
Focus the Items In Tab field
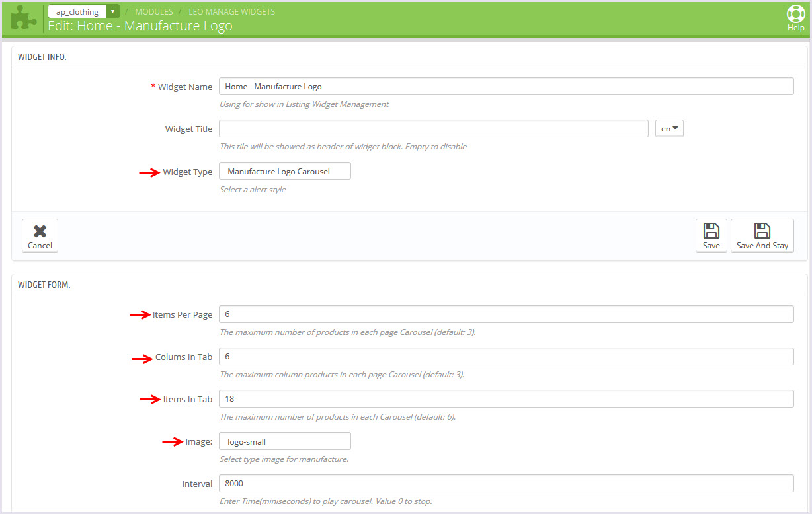click(x=506, y=399)
